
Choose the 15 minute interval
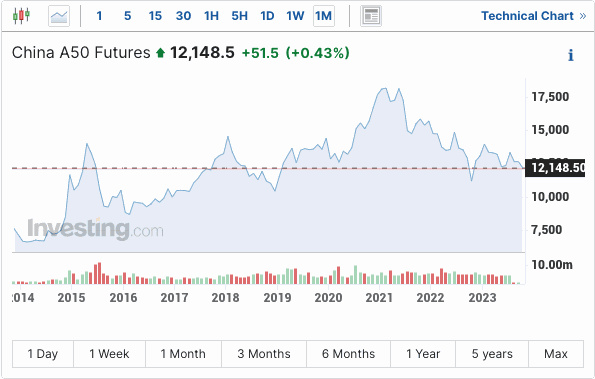pyautogui.click(x=155, y=16)
